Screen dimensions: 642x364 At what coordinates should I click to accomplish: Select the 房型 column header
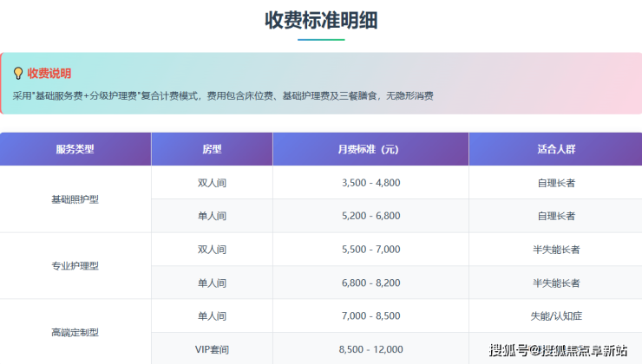[x=212, y=149]
